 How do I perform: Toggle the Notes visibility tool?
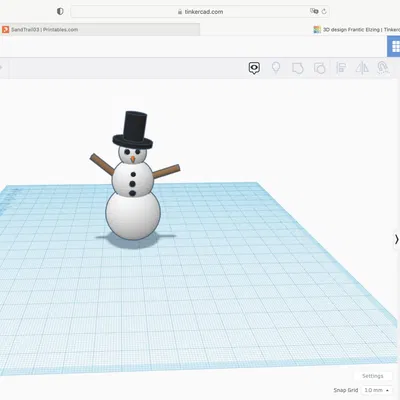254,68
